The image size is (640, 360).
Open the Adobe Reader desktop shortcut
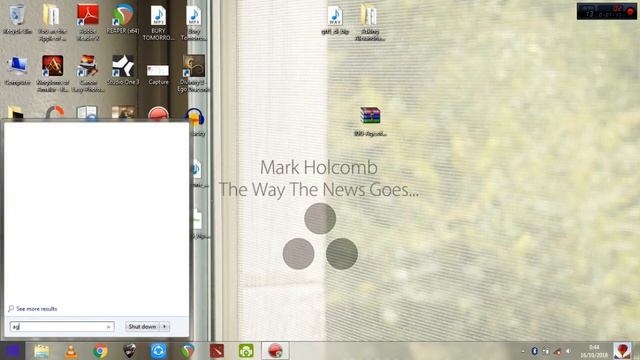(x=88, y=22)
